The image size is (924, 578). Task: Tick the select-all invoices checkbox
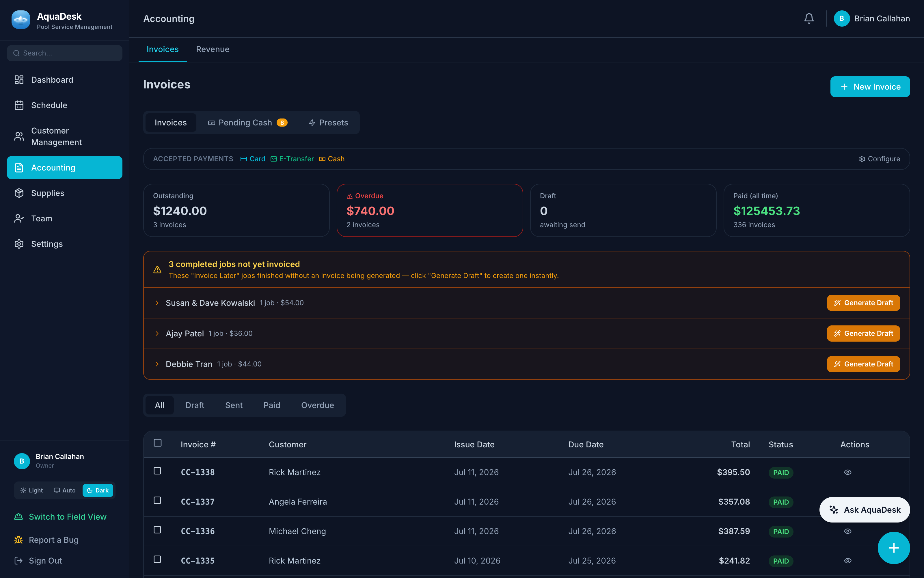click(158, 443)
